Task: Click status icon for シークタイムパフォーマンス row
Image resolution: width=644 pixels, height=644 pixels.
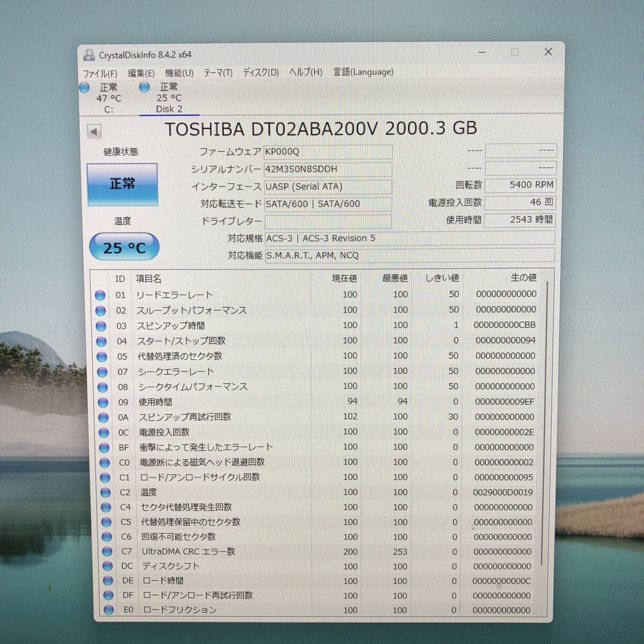Action: click(x=103, y=387)
